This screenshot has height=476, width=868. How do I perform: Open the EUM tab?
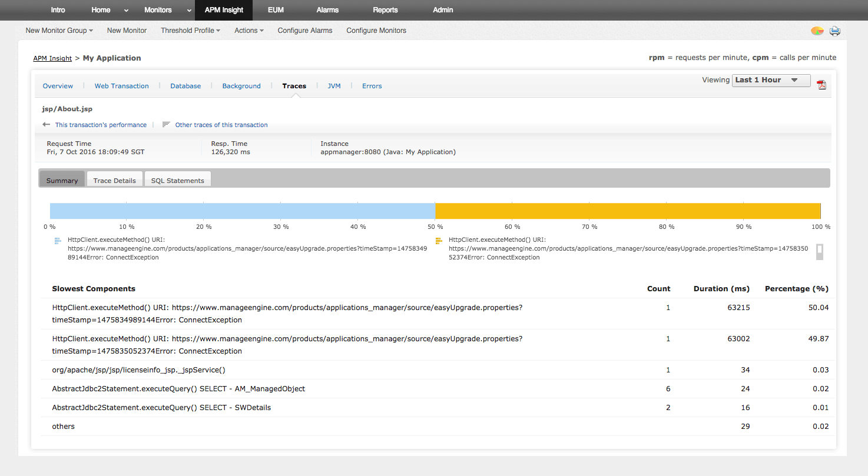(276, 10)
